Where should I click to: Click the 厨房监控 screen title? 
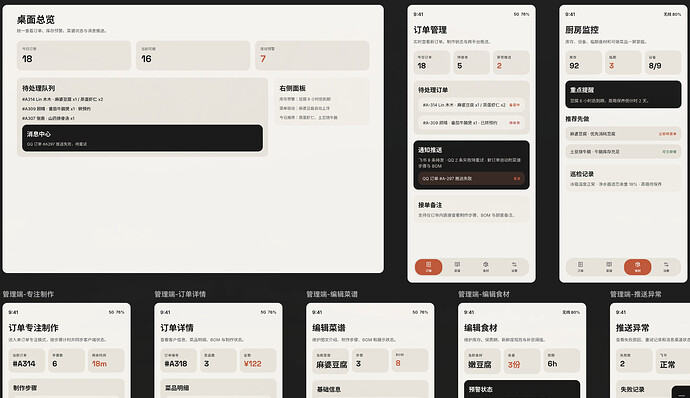pos(582,30)
